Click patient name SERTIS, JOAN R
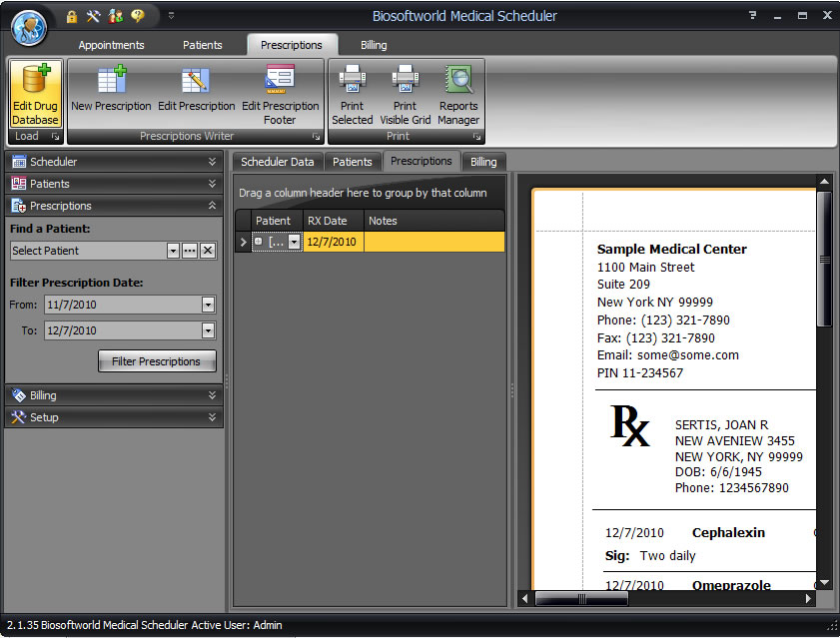Viewport: 840px width, 638px height. (x=721, y=424)
